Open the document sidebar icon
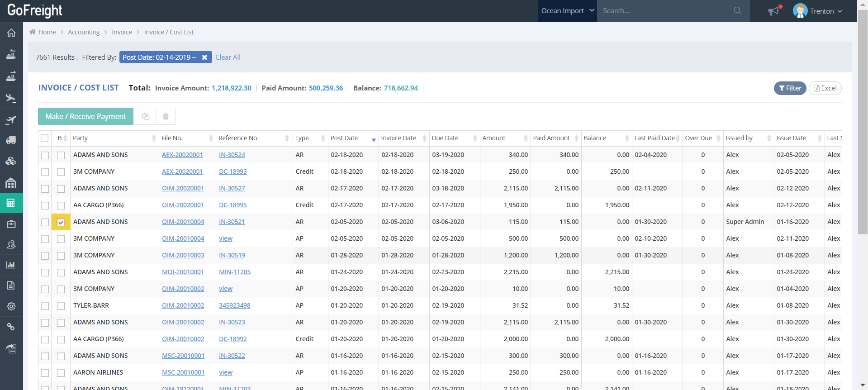 (11, 285)
